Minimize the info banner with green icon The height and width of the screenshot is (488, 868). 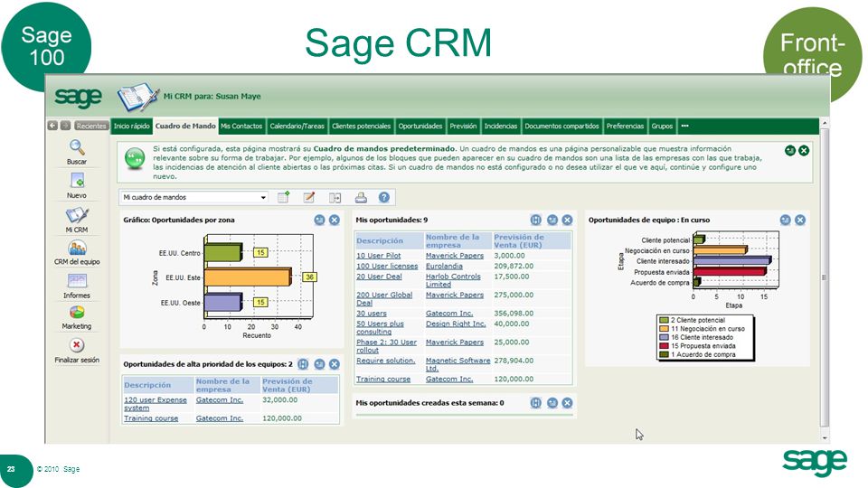pyautogui.click(x=790, y=151)
